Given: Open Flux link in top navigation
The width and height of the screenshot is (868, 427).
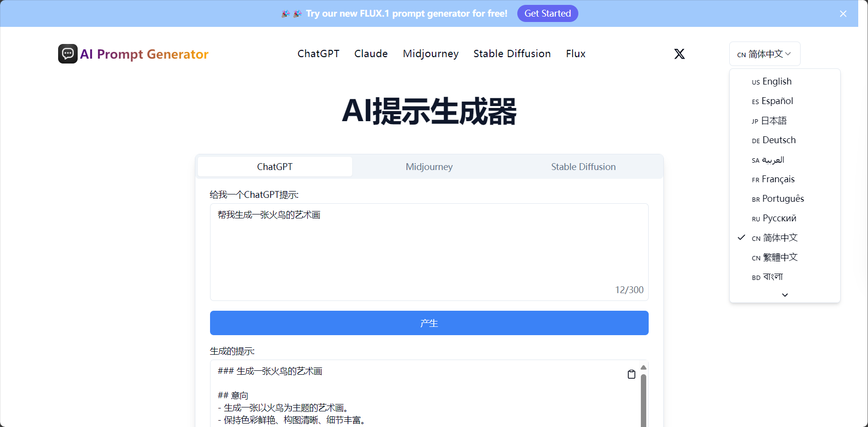Looking at the screenshot, I should click(575, 54).
